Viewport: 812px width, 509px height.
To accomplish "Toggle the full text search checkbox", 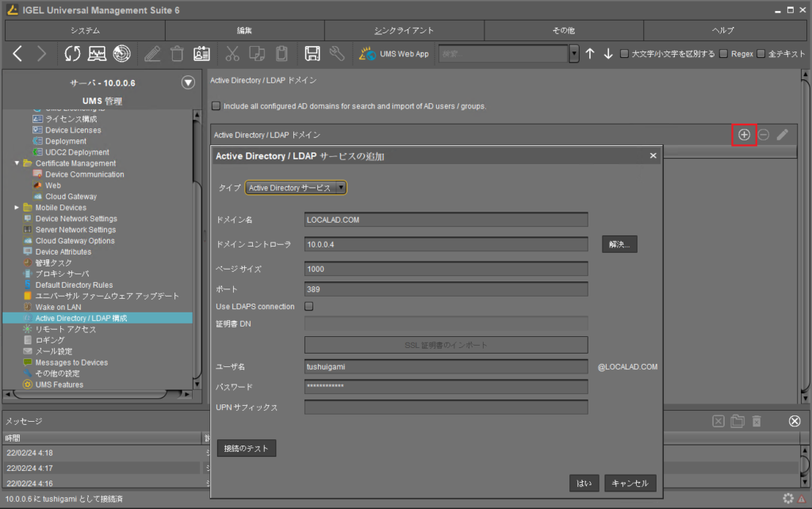I will (761, 53).
